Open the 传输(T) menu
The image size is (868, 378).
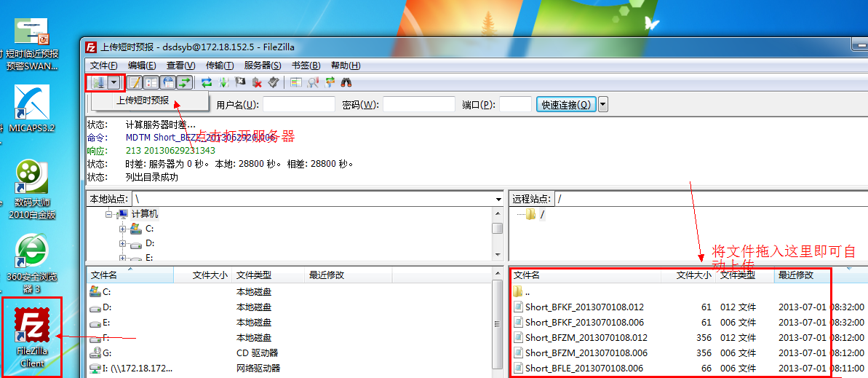[x=220, y=65]
